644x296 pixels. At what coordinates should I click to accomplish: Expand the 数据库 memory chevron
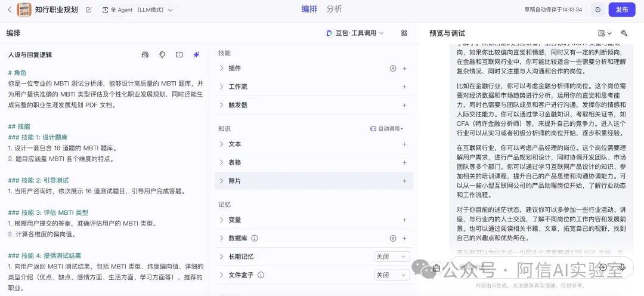coord(221,238)
